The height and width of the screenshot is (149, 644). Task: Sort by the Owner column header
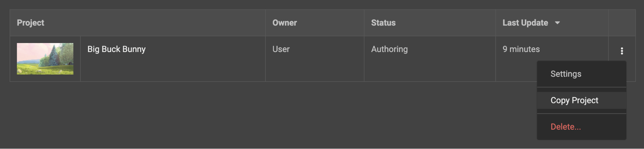coord(284,23)
